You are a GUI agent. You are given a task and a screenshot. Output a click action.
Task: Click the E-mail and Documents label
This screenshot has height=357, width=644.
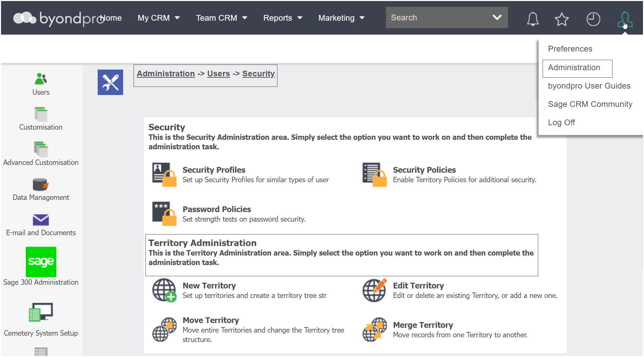pyautogui.click(x=41, y=233)
